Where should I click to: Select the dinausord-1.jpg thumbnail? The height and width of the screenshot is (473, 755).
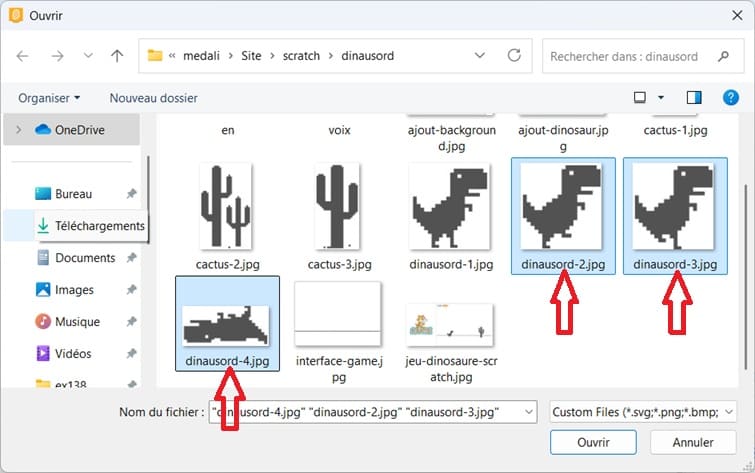451,206
